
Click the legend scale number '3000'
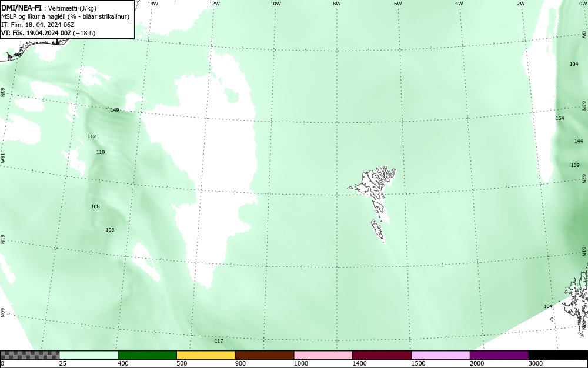pyautogui.click(x=536, y=363)
